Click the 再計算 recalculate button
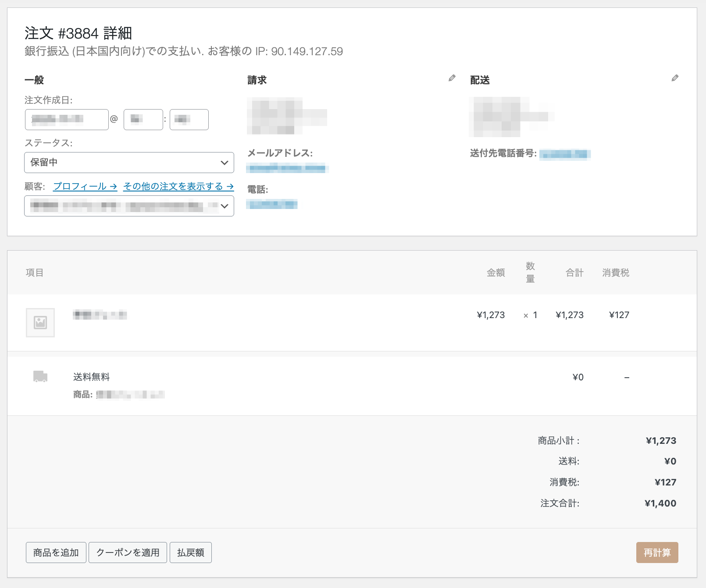 657,553
